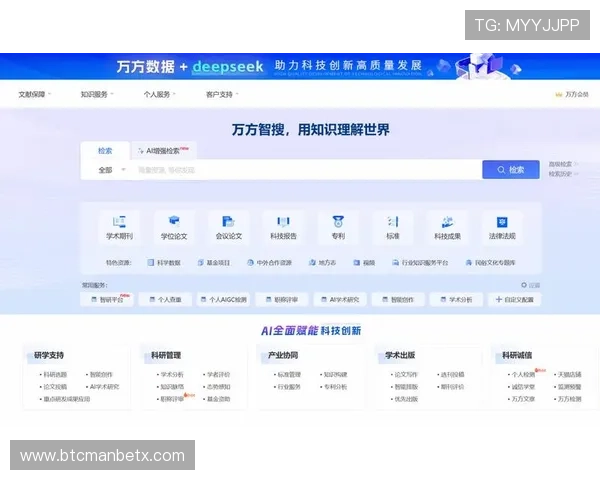Open the 科技成果 achievements icon
The height and width of the screenshot is (480, 600).
[x=447, y=222]
